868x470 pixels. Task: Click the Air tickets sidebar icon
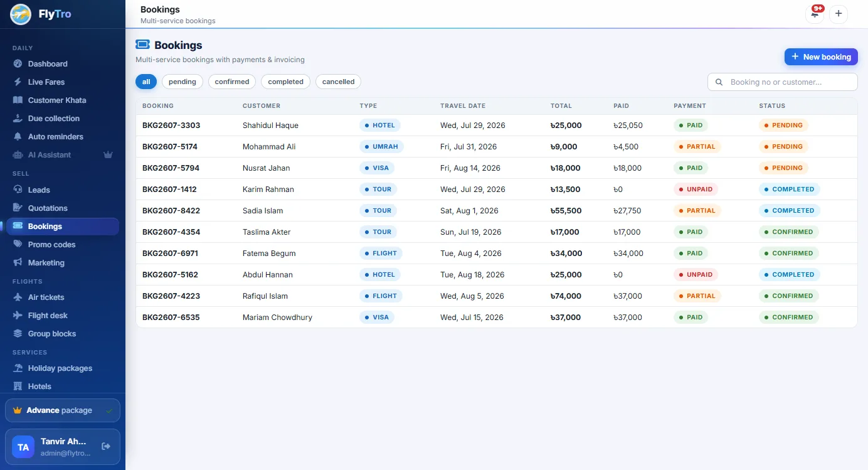coord(18,297)
